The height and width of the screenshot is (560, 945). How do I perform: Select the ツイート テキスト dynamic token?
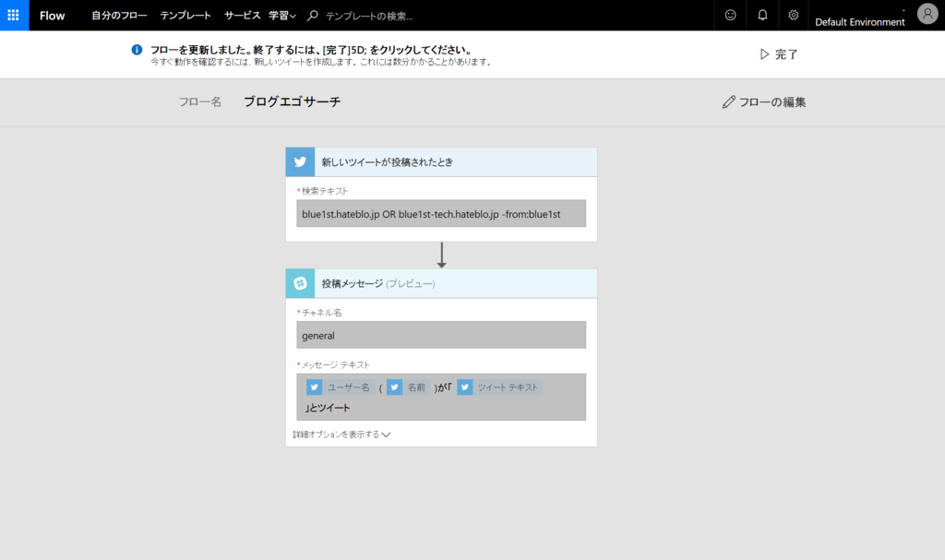[499, 387]
